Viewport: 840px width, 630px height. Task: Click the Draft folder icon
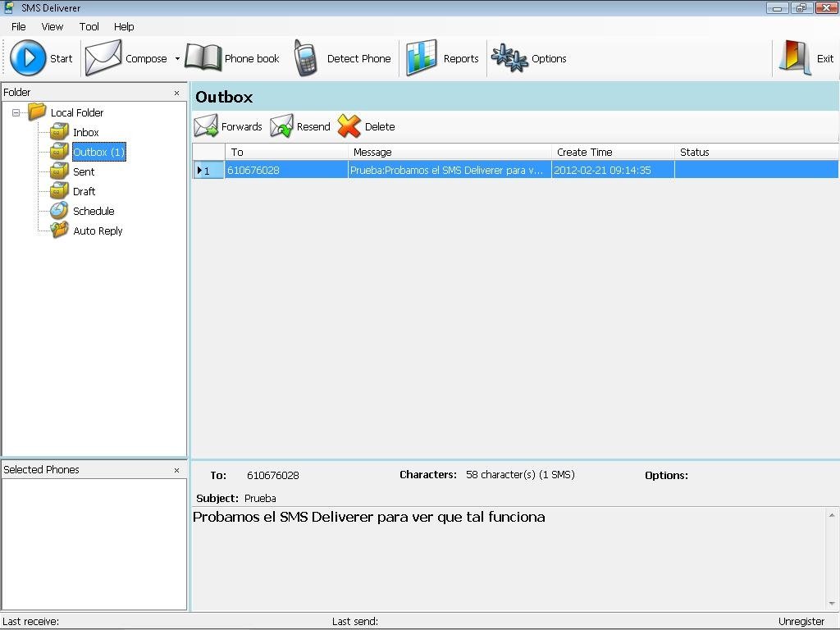(x=59, y=190)
